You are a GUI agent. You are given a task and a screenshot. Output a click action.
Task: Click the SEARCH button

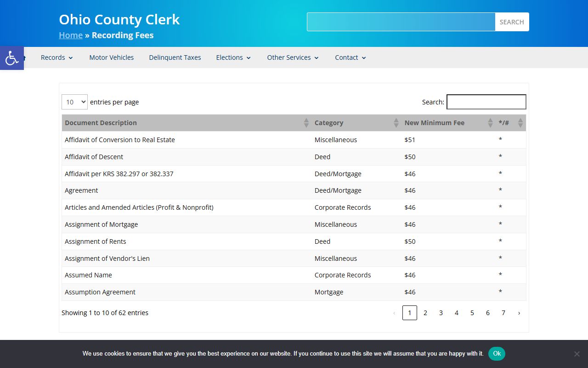(512, 22)
